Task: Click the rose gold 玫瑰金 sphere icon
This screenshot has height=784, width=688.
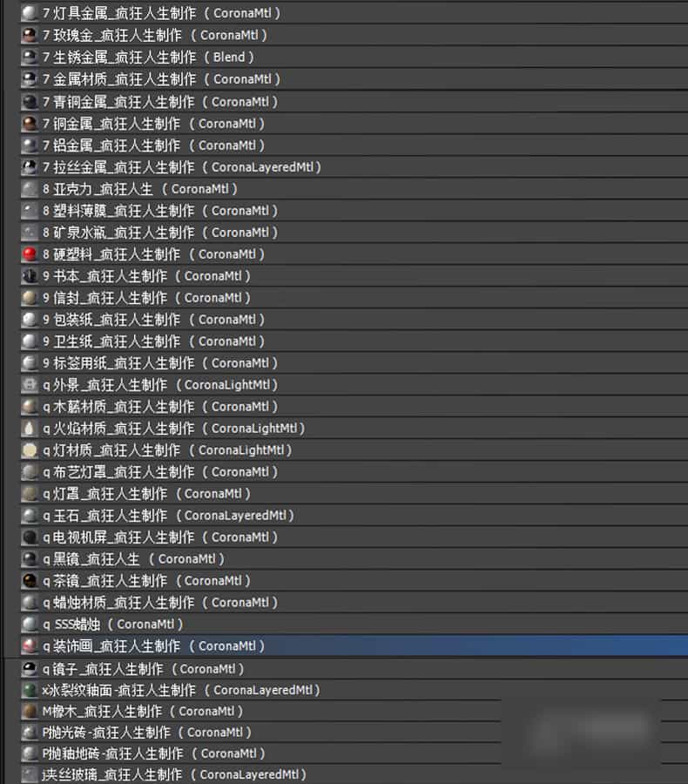Action: pos(30,36)
